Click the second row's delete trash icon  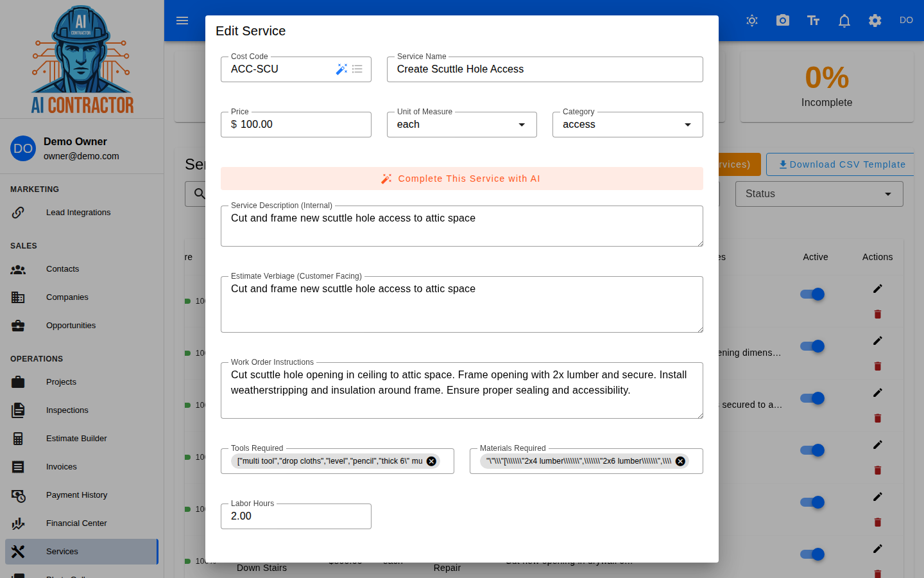(x=878, y=366)
